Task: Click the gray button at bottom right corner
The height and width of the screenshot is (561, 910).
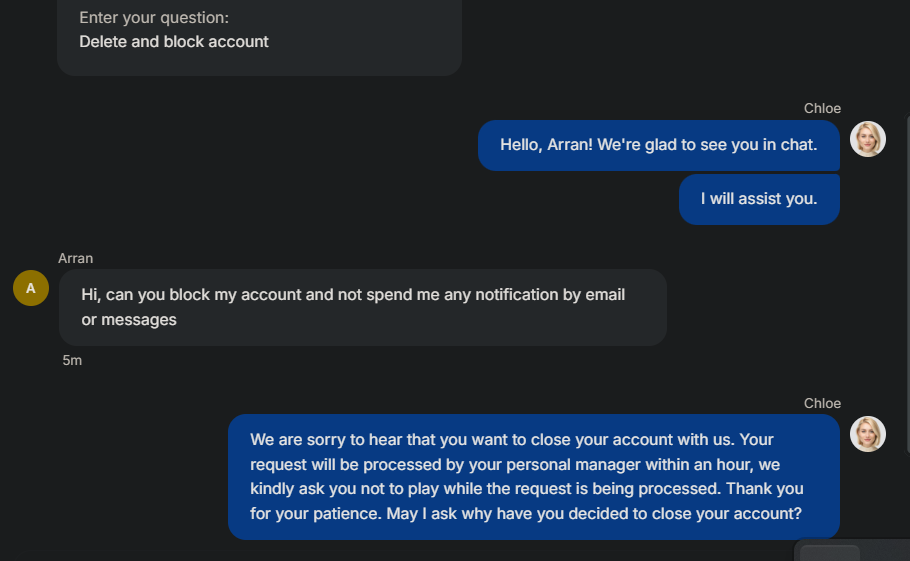Action: click(830, 553)
